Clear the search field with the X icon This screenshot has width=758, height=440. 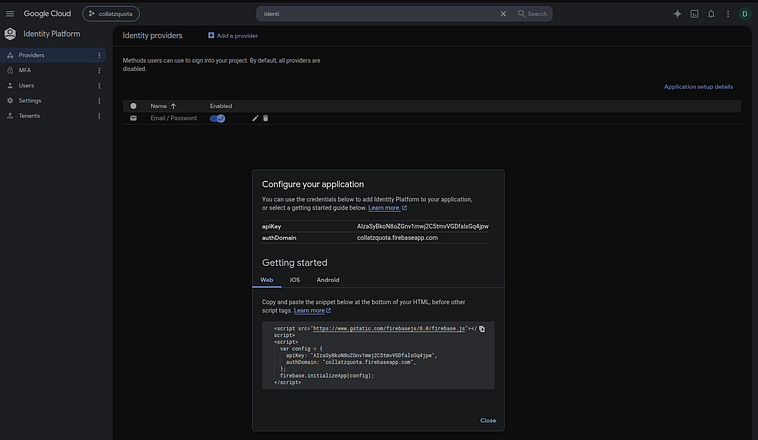point(503,14)
